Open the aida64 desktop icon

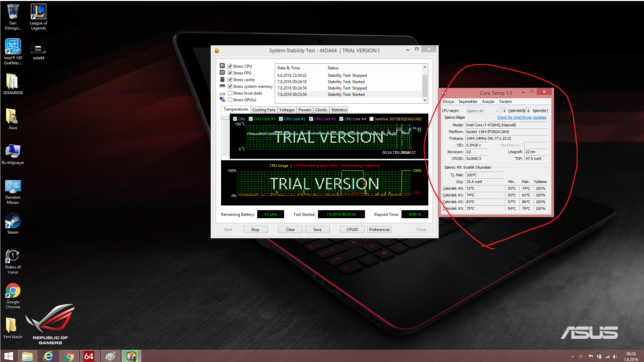coord(38,52)
